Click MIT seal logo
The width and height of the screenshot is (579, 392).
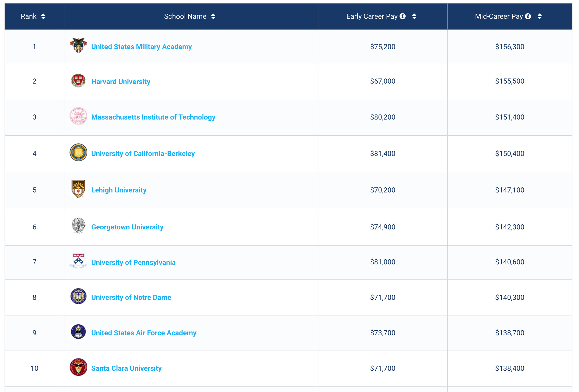tap(78, 116)
